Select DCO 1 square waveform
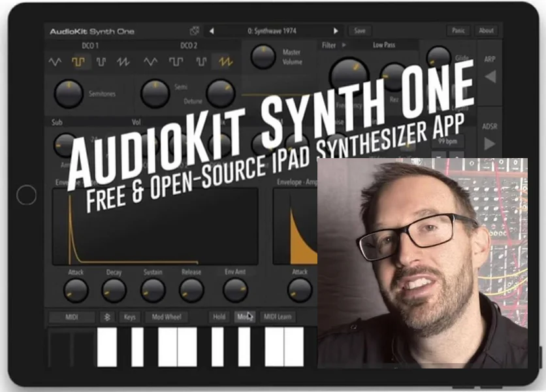The image size is (546, 392). [x=78, y=62]
